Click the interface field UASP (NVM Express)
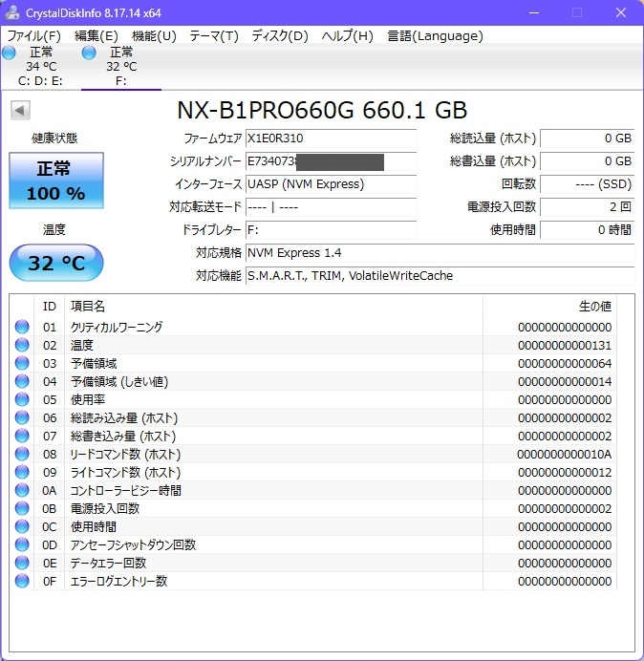Screen dimensions: 644x661 point(331,184)
